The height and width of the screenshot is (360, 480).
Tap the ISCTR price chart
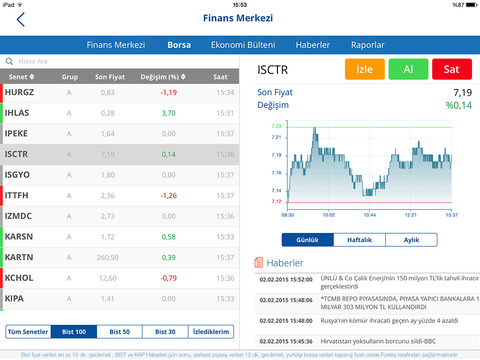coord(369,166)
